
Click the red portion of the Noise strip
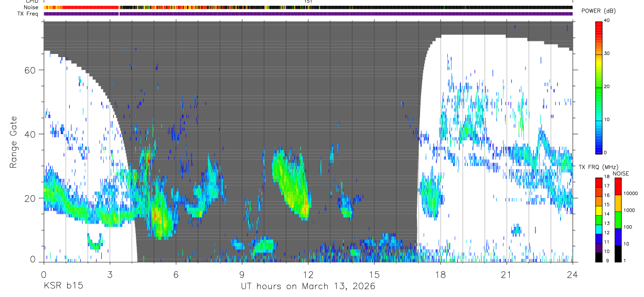coord(89,7)
